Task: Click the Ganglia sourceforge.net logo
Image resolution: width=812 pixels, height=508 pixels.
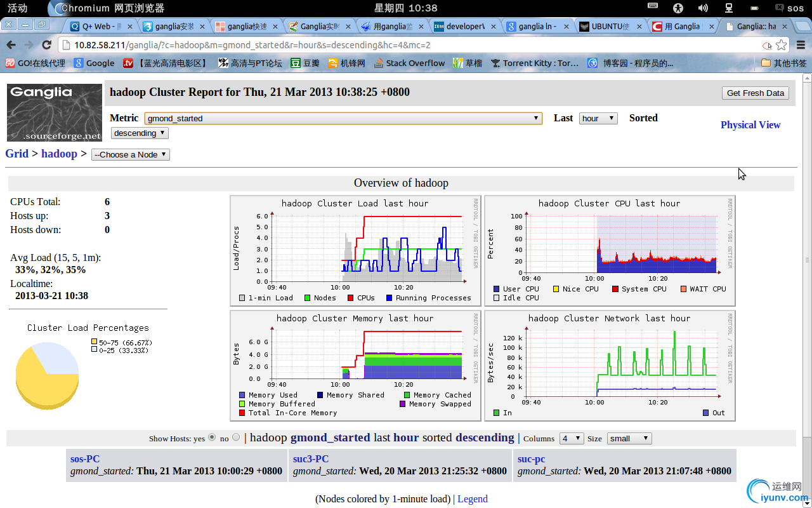Action: pyautogui.click(x=55, y=112)
